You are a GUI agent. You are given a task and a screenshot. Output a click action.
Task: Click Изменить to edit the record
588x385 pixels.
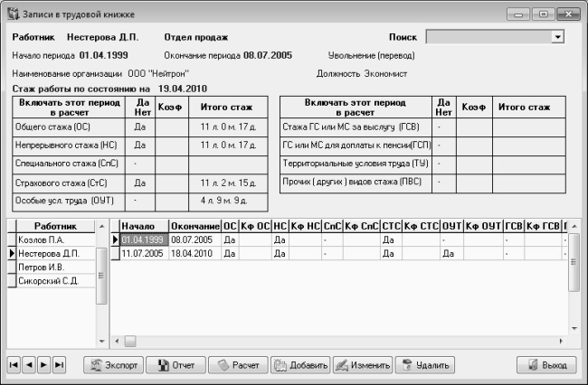point(362,365)
